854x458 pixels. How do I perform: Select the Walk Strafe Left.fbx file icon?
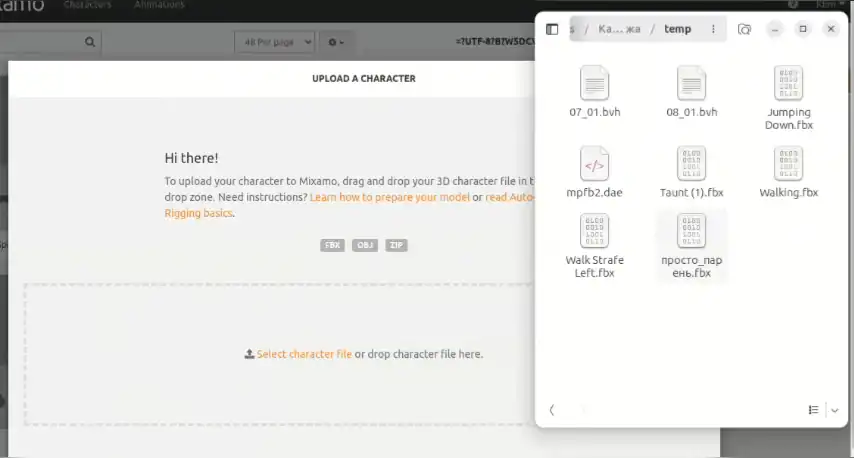pos(594,231)
